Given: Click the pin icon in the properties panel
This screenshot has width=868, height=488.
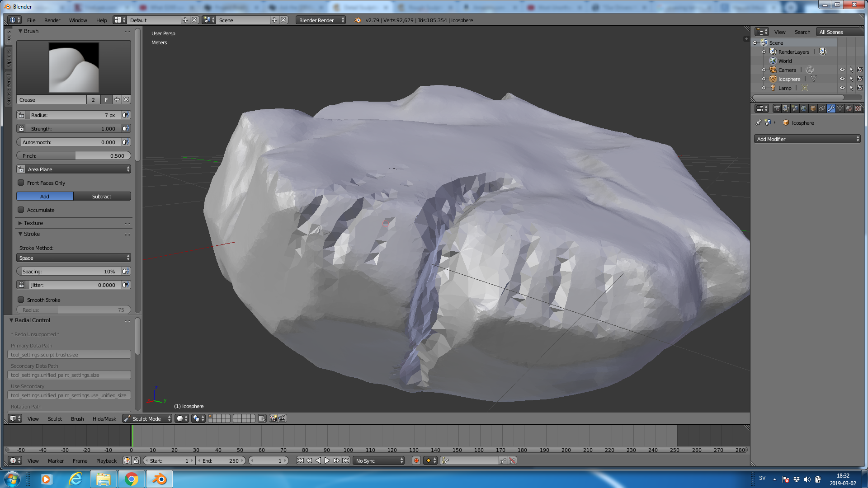Looking at the screenshot, I should point(759,123).
